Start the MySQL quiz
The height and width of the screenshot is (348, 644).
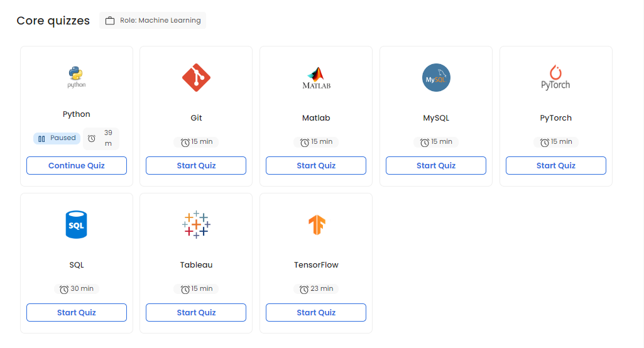[436, 166]
